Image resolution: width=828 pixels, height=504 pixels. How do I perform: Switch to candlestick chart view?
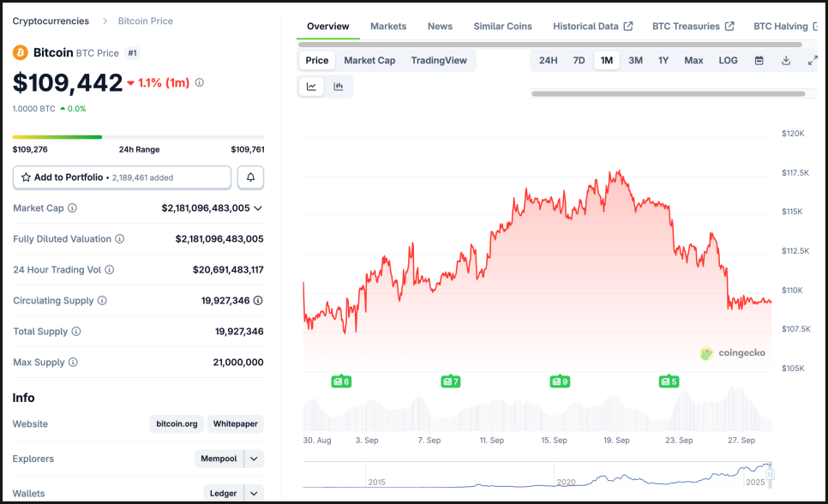coord(339,87)
